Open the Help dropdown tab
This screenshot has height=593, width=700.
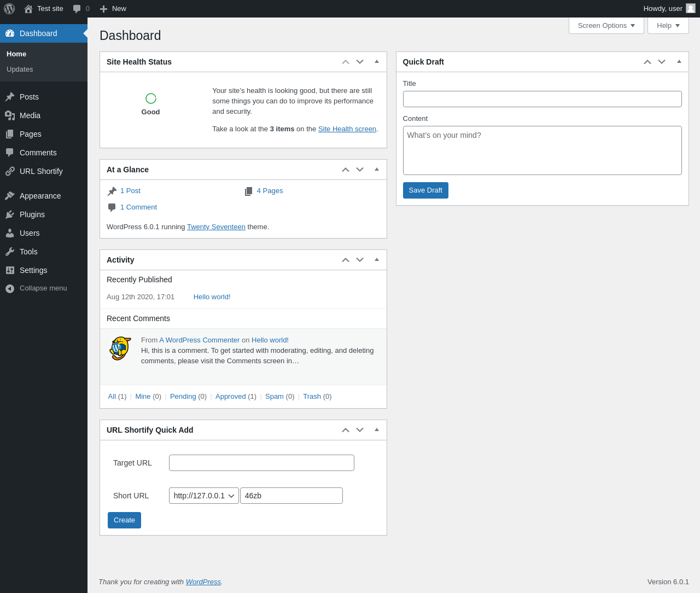click(668, 26)
